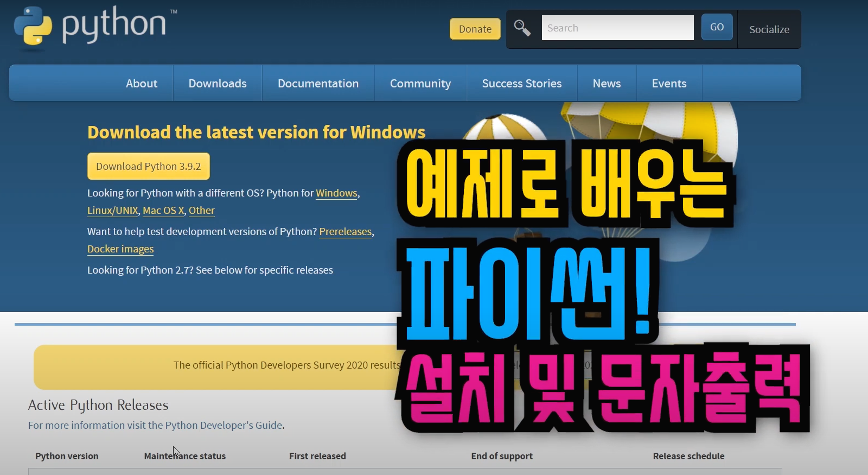Click the Maintenance status column header

tap(184, 456)
